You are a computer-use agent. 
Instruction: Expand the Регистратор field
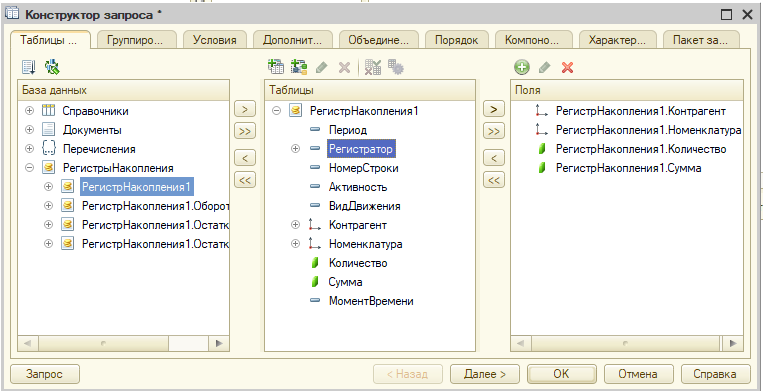click(295, 149)
